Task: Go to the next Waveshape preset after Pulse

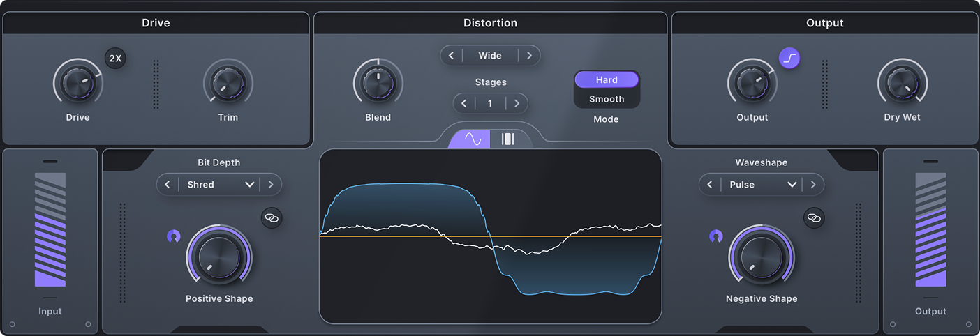Action: [812, 185]
